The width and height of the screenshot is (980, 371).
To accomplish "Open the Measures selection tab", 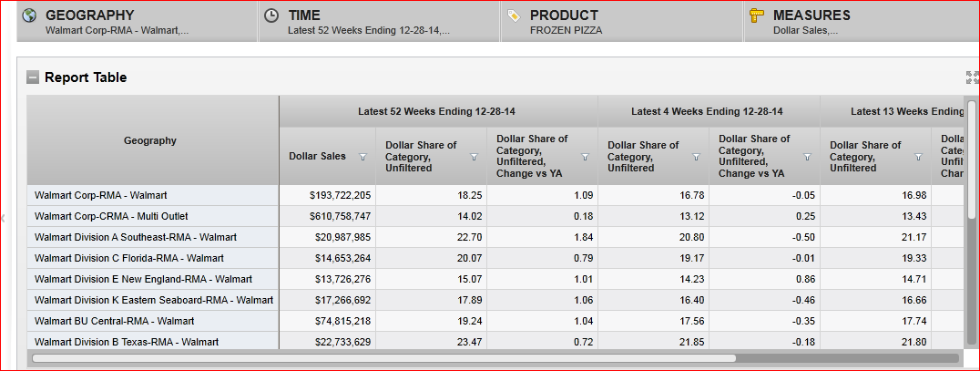I will [861, 22].
